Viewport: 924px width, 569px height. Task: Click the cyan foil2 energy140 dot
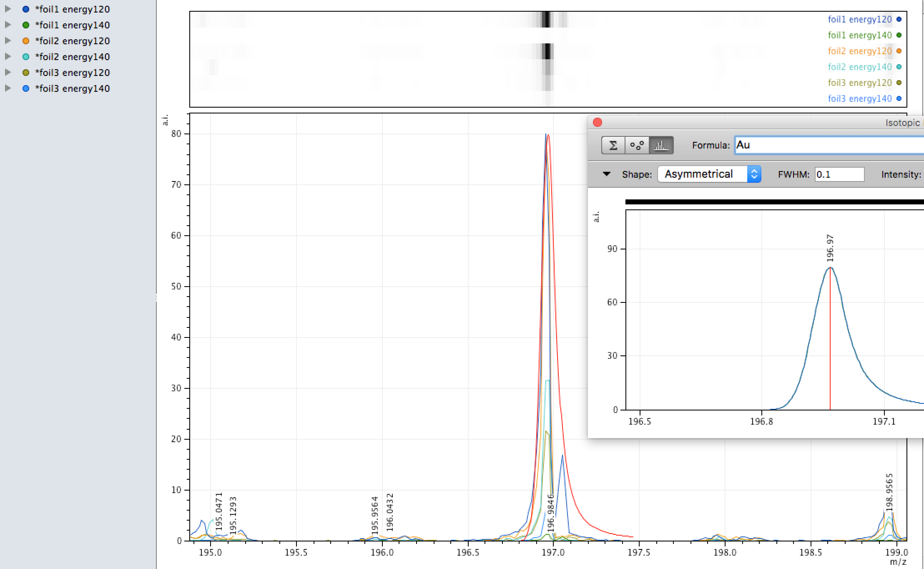pyautogui.click(x=26, y=57)
